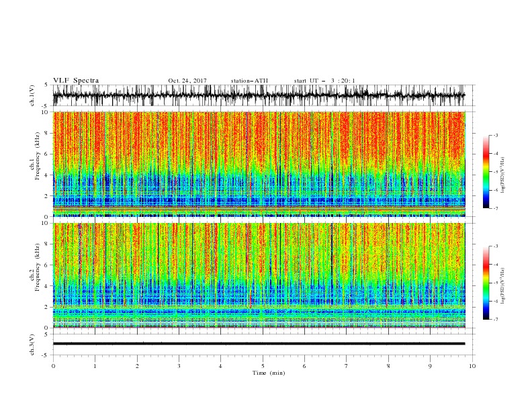Click the 'start UT = 3 :20: 1' text

click(x=324, y=81)
